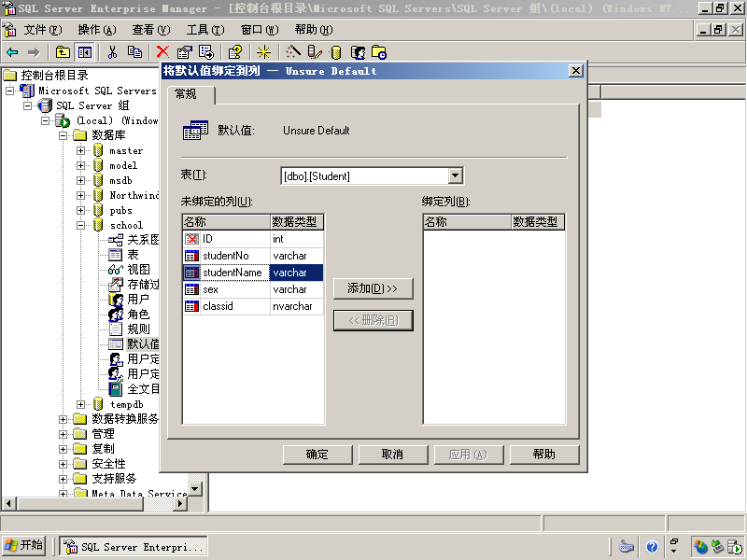Image resolution: width=747 pixels, height=560 pixels.
Task: Select the 默认值 defaults node
Action: [x=143, y=343]
